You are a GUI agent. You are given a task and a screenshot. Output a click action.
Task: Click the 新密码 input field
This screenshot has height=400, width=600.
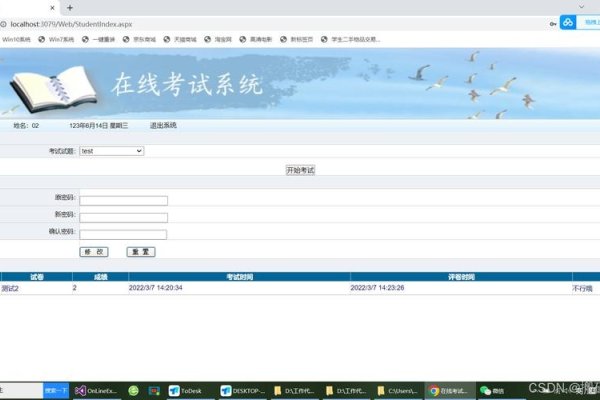pos(123,218)
